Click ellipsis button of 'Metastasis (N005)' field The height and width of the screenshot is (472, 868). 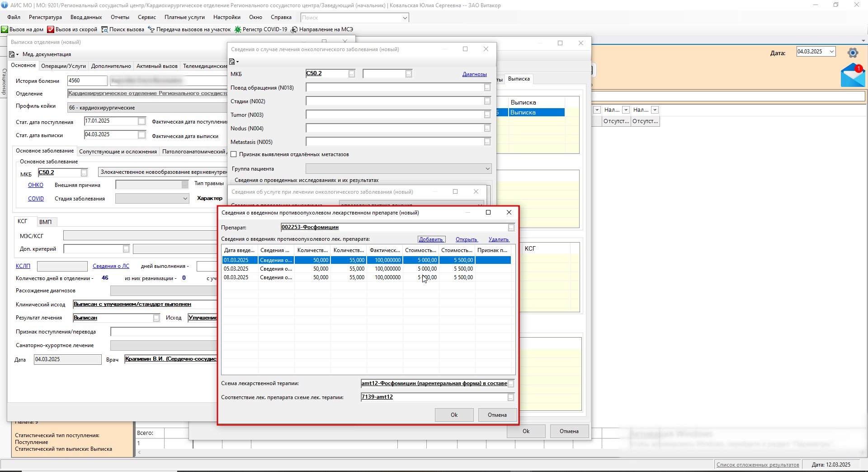click(x=487, y=142)
